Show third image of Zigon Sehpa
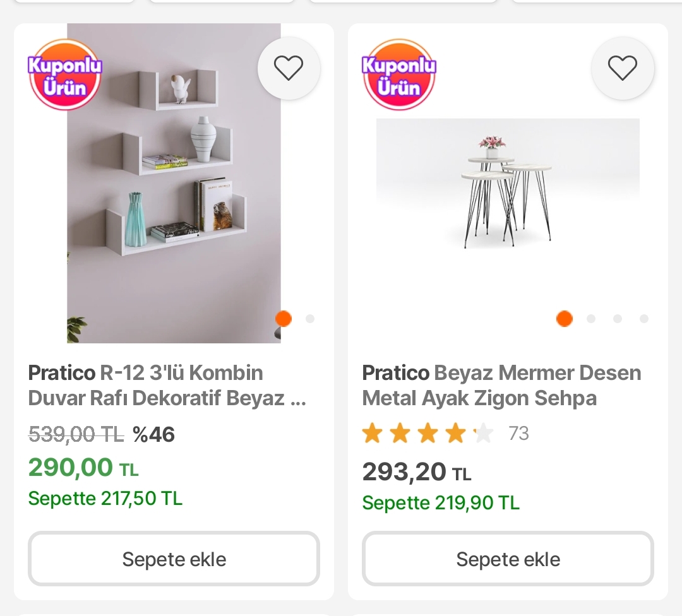Image resolution: width=682 pixels, height=616 pixels. pyautogui.click(x=618, y=319)
